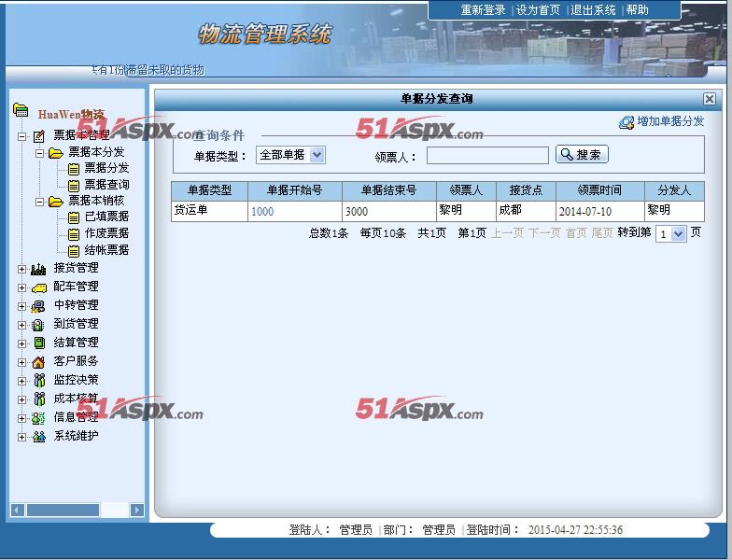
Task: Open 票据查询 in the tree
Action: coord(106,185)
